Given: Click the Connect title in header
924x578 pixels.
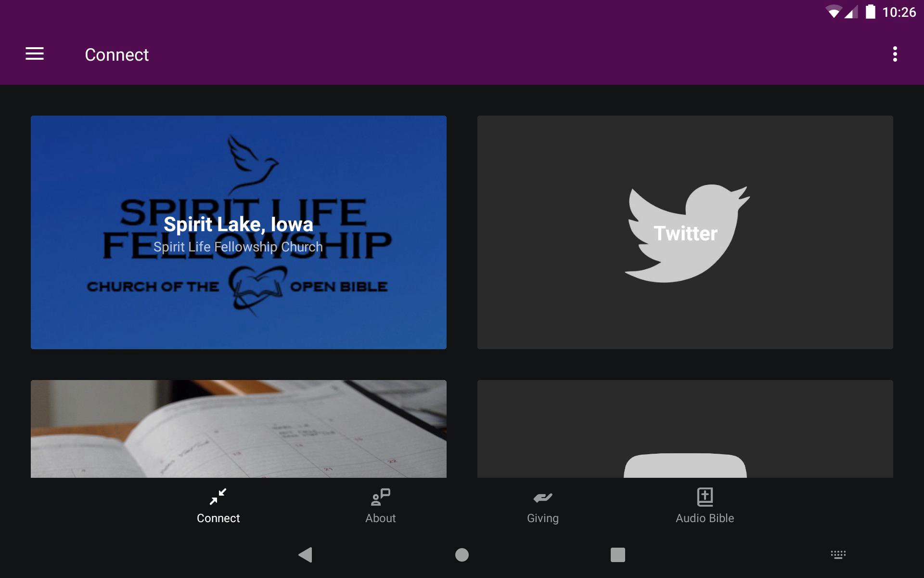Looking at the screenshot, I should click(116, 55).
